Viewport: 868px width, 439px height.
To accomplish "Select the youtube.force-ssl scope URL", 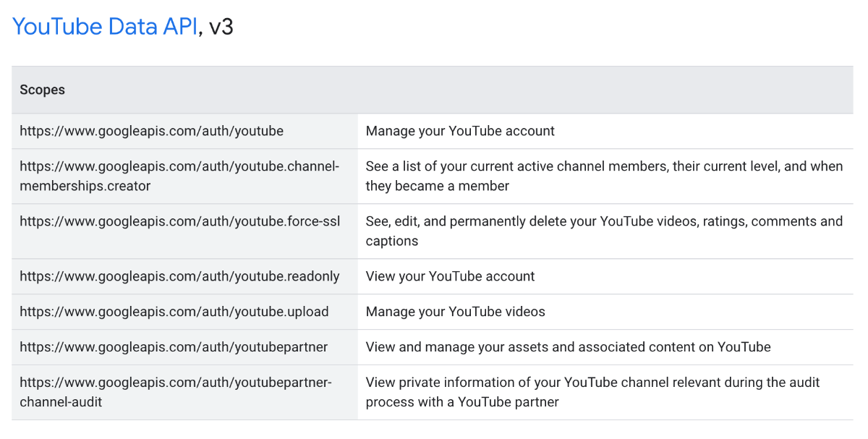I will point(179,221).
